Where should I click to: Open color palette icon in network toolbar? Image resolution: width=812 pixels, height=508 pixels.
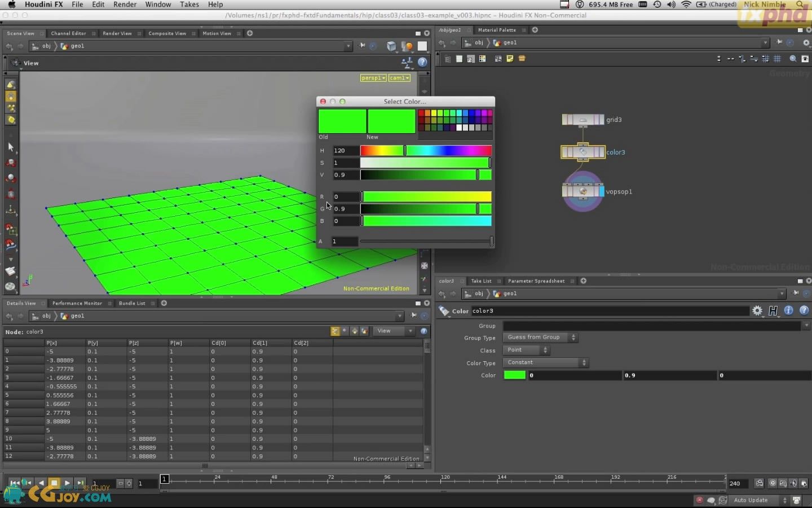pos(482,59)
